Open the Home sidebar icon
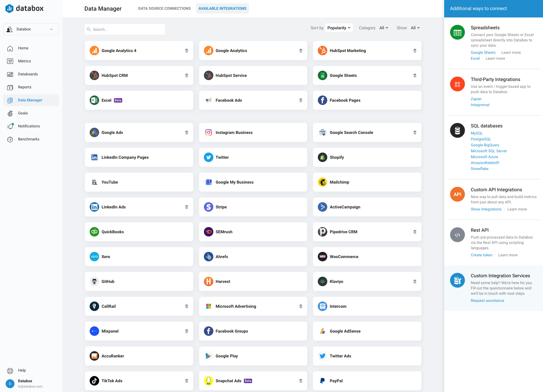Image resolution: width=543 pixels, height=392 pixels. pyautogui.click(x=10, y=48)
